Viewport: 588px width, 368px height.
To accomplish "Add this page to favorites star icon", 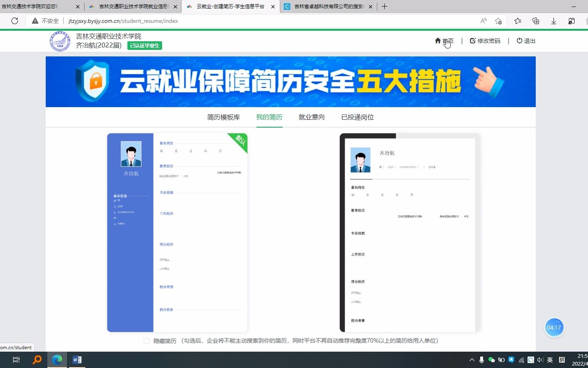I will pos(498,21).
